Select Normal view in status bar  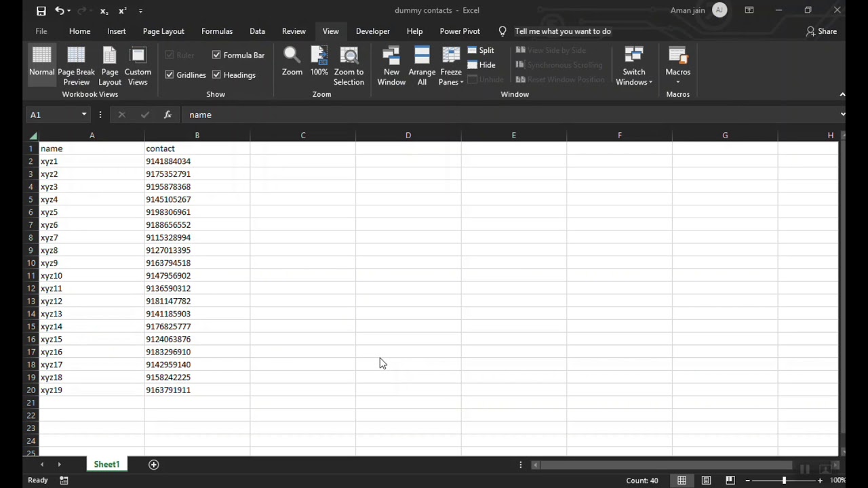[682, 481]
